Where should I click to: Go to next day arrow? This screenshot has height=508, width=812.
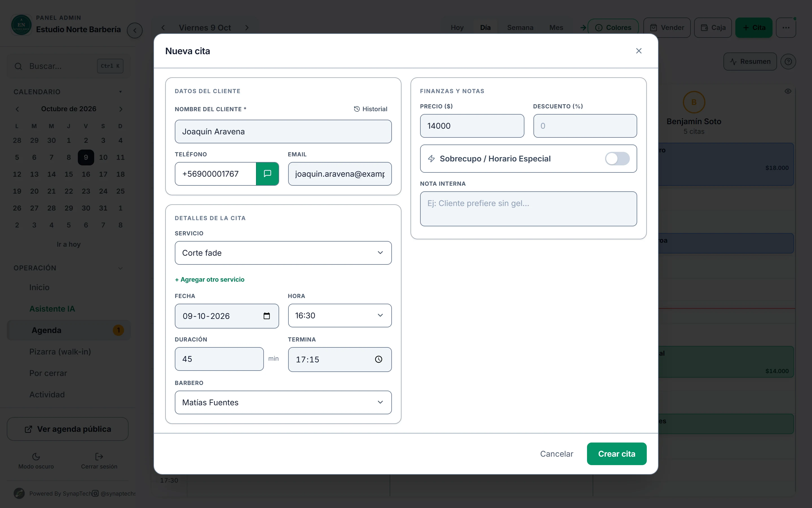(x=247, y=28)
